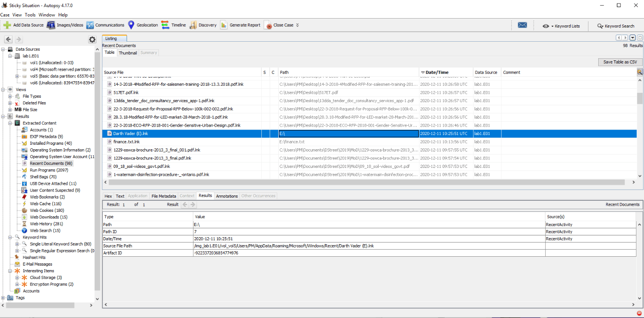This screenshot has height=318, width=644.
Task: Sort by Date/Time column header
Action: pyautogui.click(x=446, y=72)
